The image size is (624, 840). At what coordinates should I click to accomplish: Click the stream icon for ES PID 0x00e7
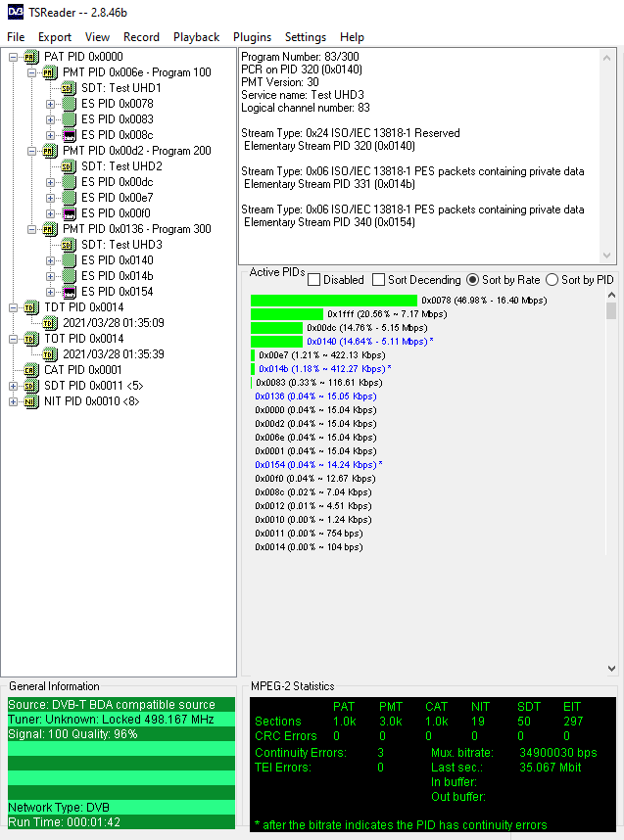[69, 198]
